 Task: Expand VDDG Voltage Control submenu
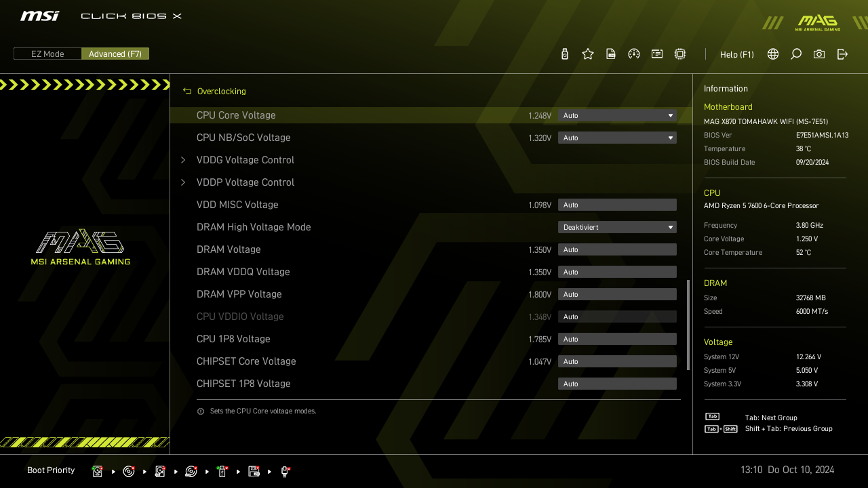245,160
